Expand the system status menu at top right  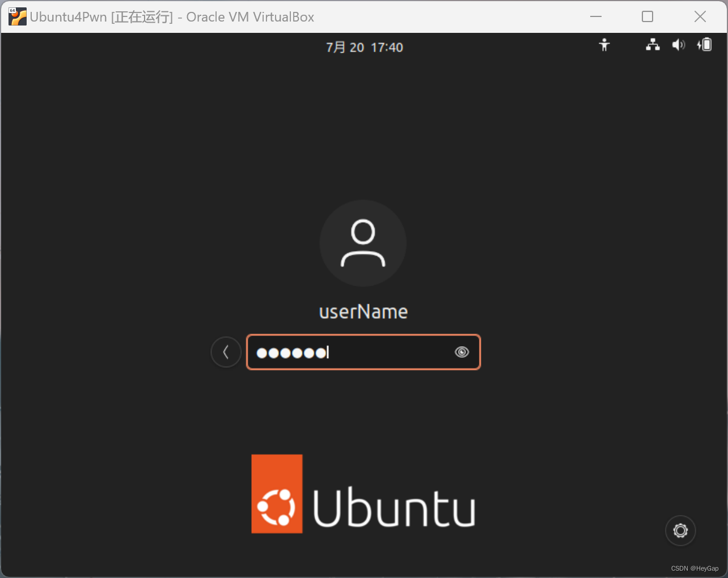[x=678, y=45]
